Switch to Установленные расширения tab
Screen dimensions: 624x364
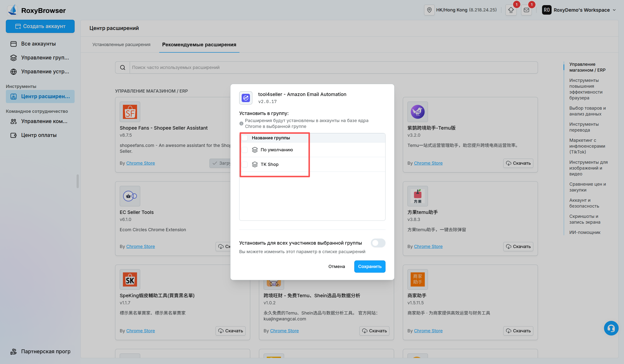click(121, 45)
